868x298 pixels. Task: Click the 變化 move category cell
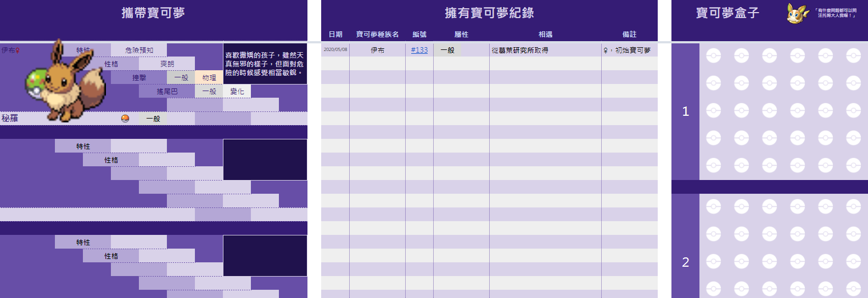point(237,91)
